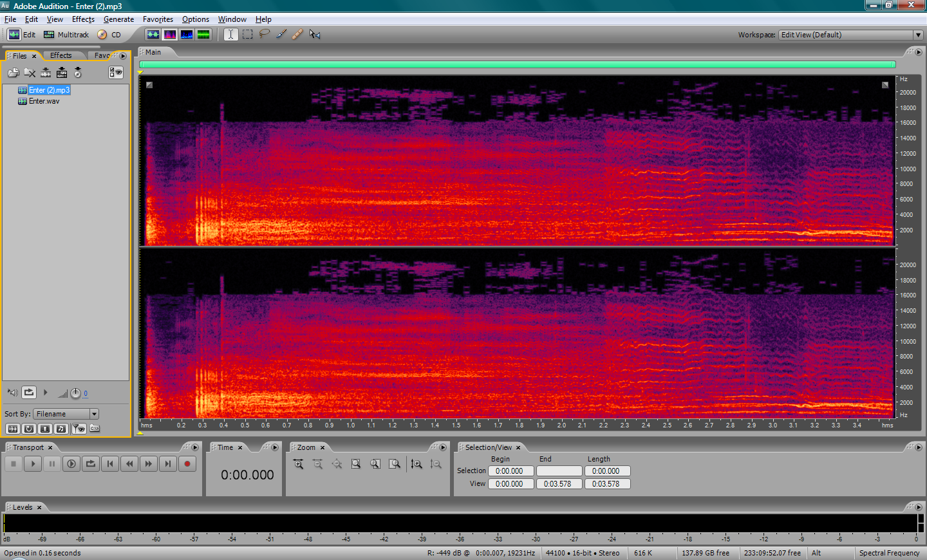Open Levels panel options menu arrow

tap(919, 507)
